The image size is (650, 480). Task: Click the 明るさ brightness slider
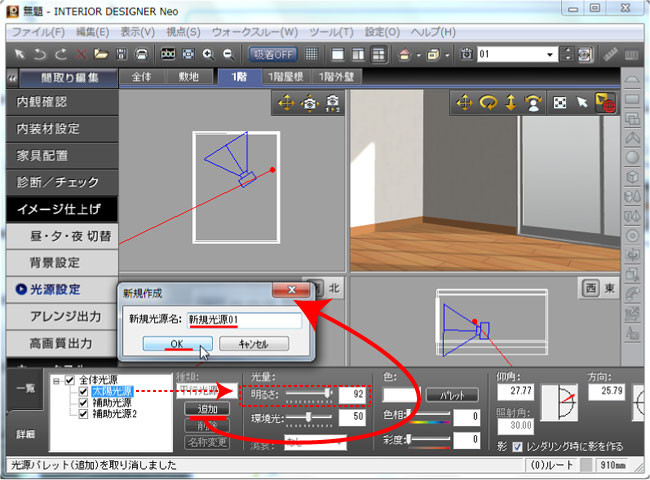point(309,395)
